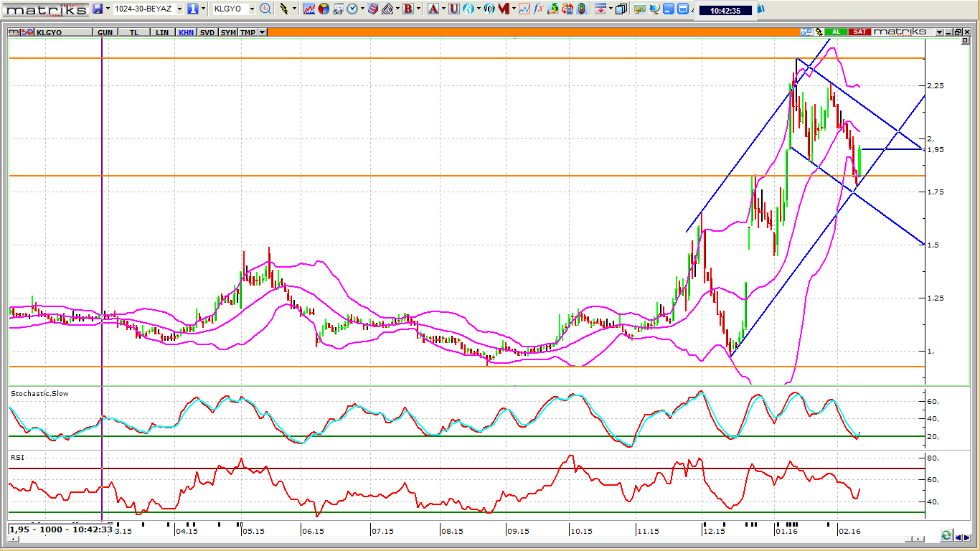Screen dimensions: 980x551
Task: Click the green refresh icon at bottom right
Action: point(946,536)
